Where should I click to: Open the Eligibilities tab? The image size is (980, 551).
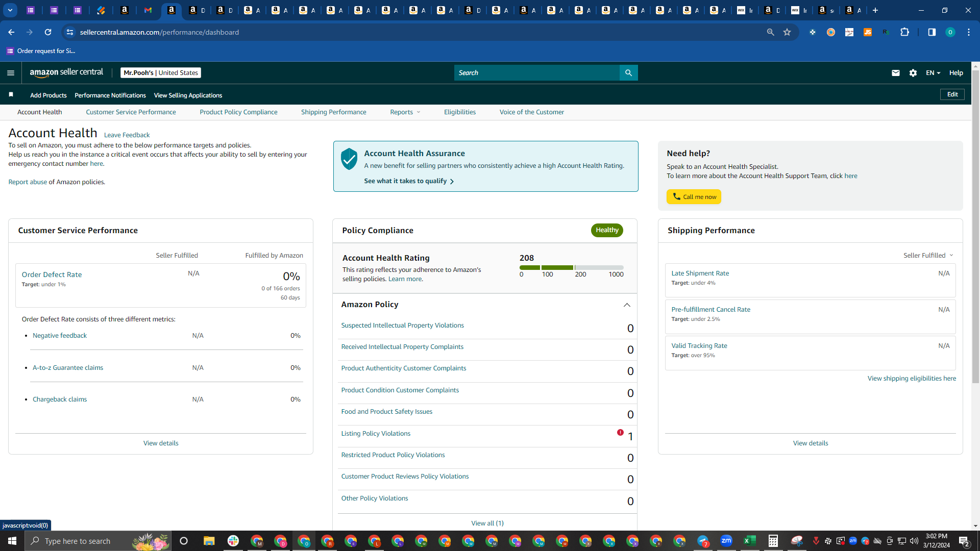click(460, 112)
